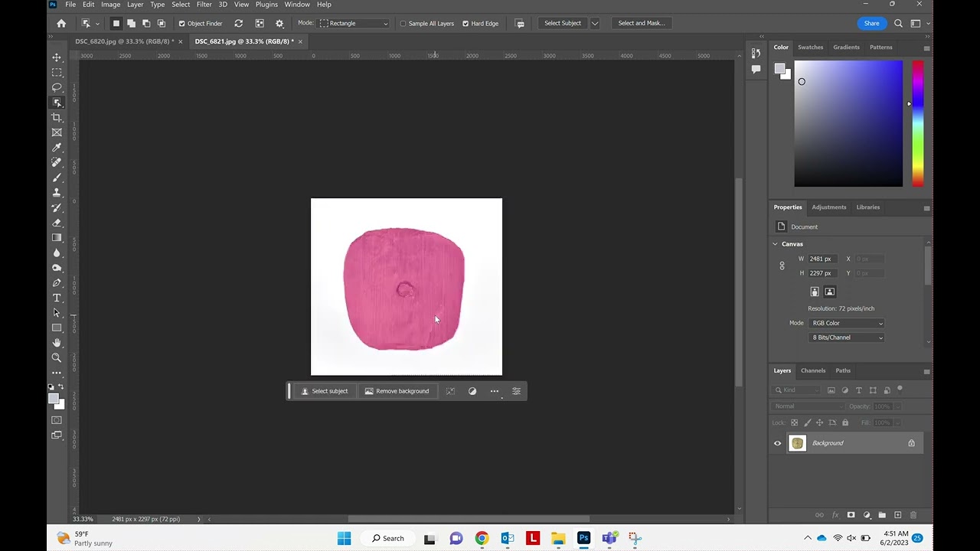Switch to the Channels tab
Viewport: 980px width, 551px height.
[813, 371]
